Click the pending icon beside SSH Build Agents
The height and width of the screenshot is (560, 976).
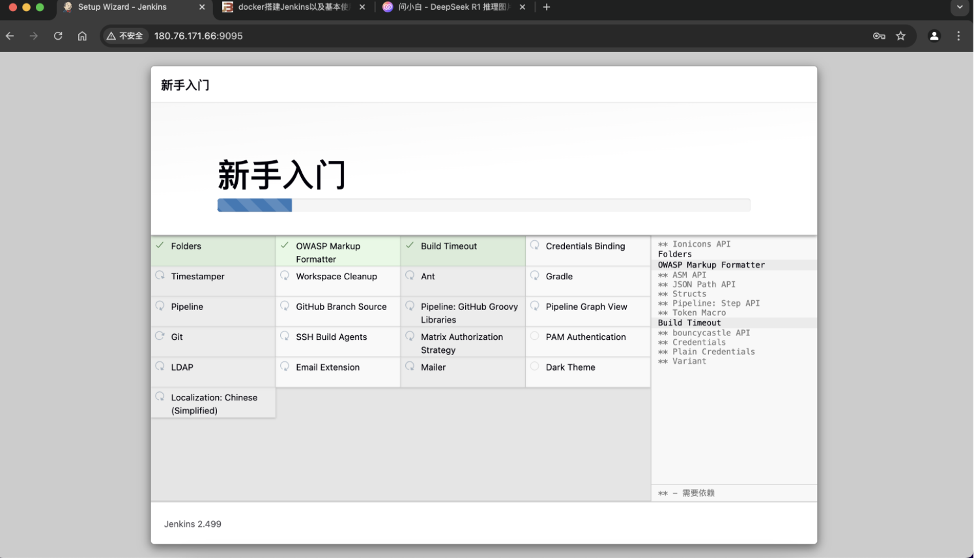[285, 337]
